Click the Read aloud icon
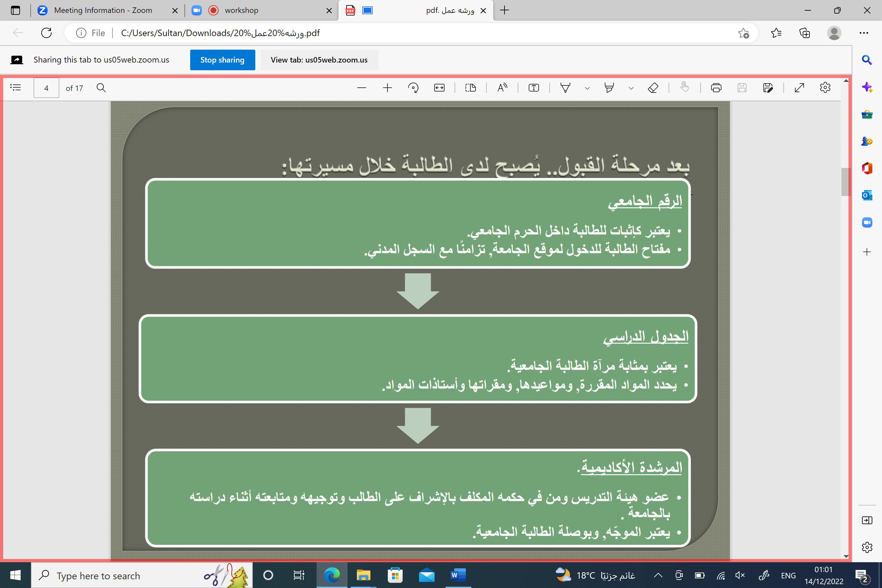 [x=502, y=88]
